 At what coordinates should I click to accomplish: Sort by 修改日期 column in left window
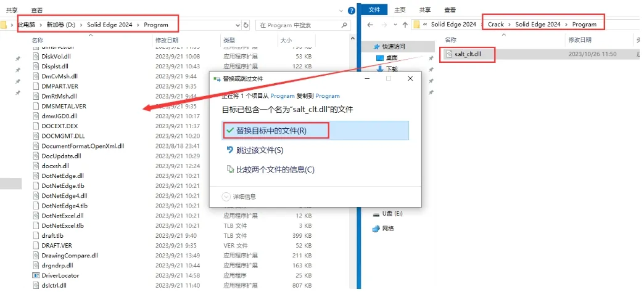coord(167,40)
